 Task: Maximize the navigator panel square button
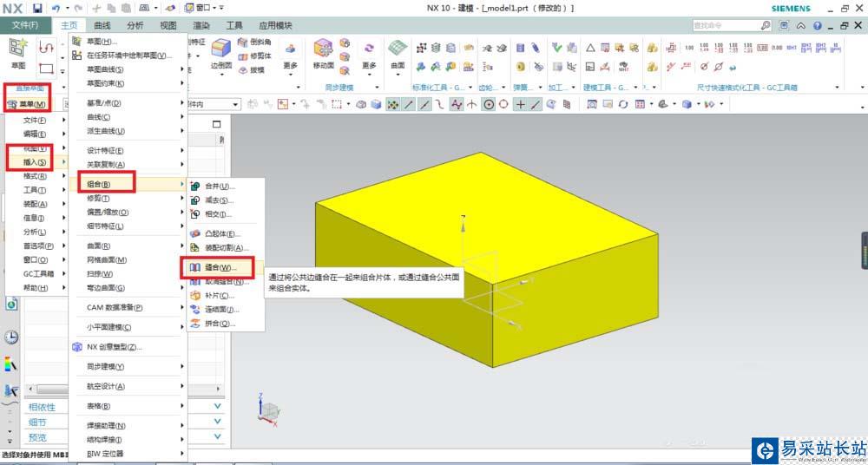pyautogui.click(x=217, y=125)
